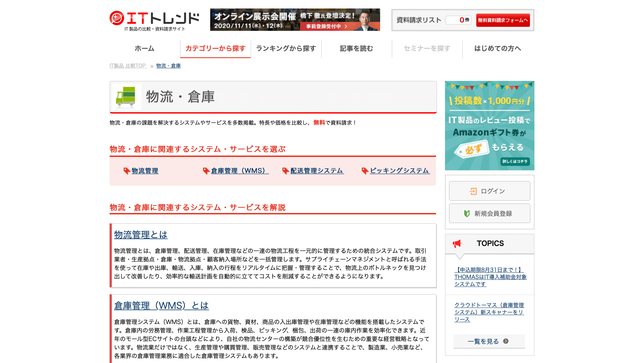Go to the 記事を読む tab
The width and height of the screenshot is (644, 363).
[356, 49]
